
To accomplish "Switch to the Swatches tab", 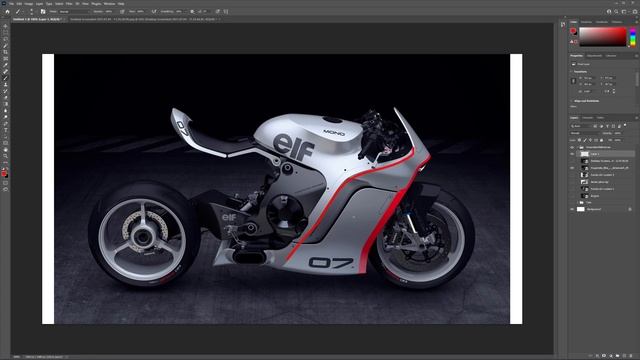I will [x=587, y=22].
